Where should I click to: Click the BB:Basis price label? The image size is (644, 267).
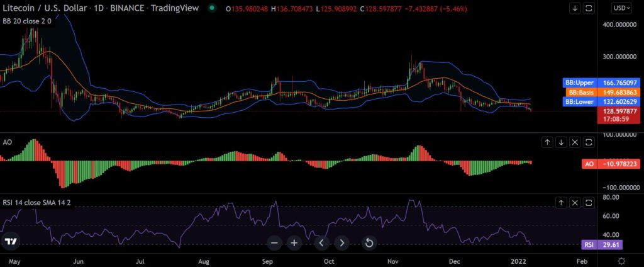pos(602,92)
